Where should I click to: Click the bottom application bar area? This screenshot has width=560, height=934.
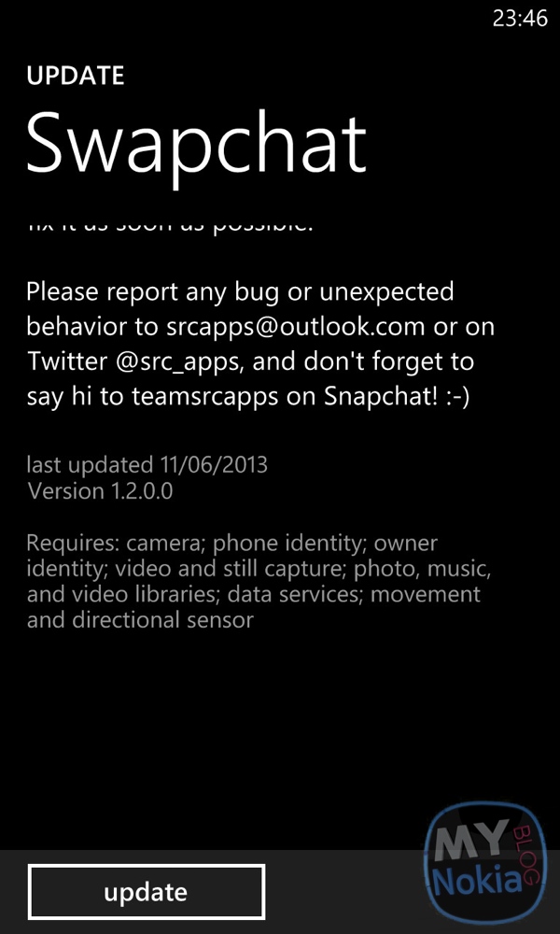pos(280,892)
